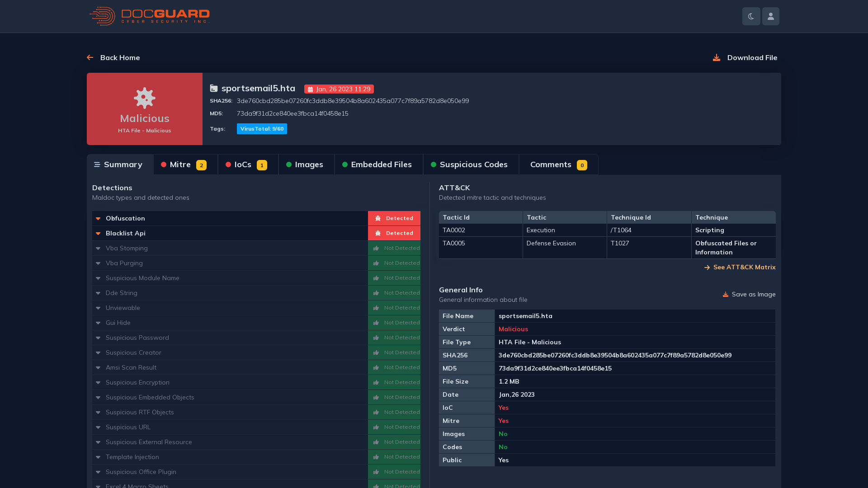The image size is (868, 488).
Task: Expand the Template Injection row
Action: pos(230,457)
